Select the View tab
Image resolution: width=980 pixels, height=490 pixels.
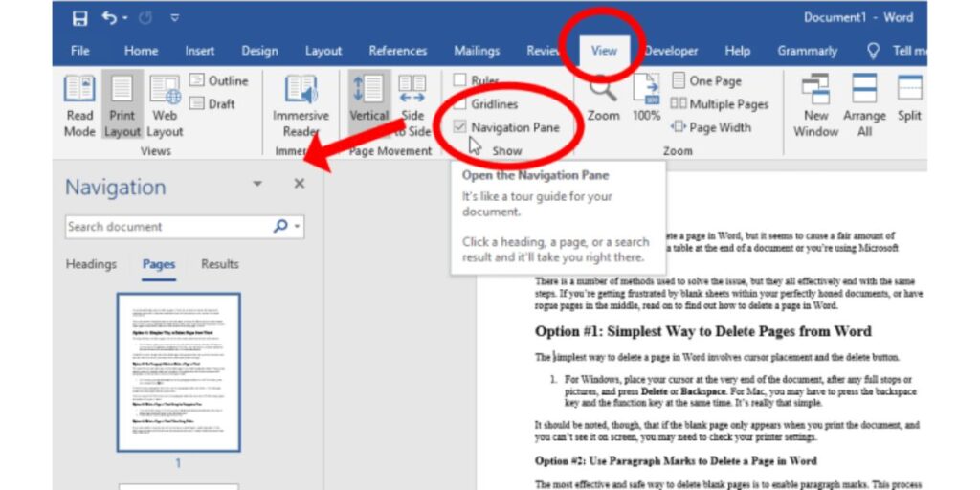[604, 52]
